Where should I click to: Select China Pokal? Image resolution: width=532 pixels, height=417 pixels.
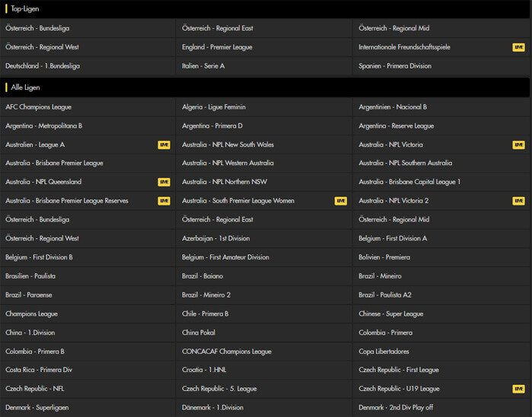tap(263, 333)
